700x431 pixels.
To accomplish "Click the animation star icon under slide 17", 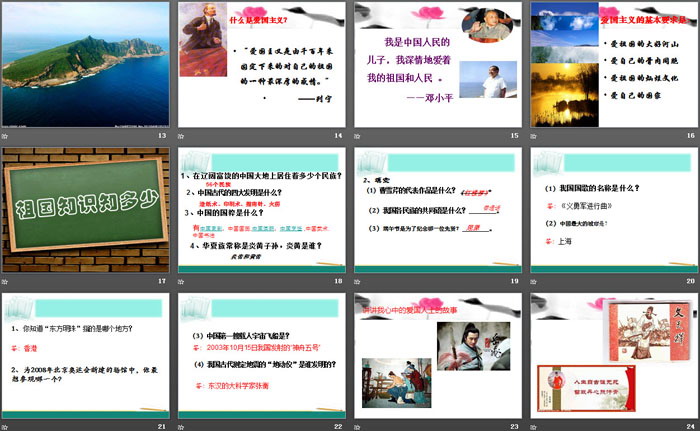I will click(6, 282).
